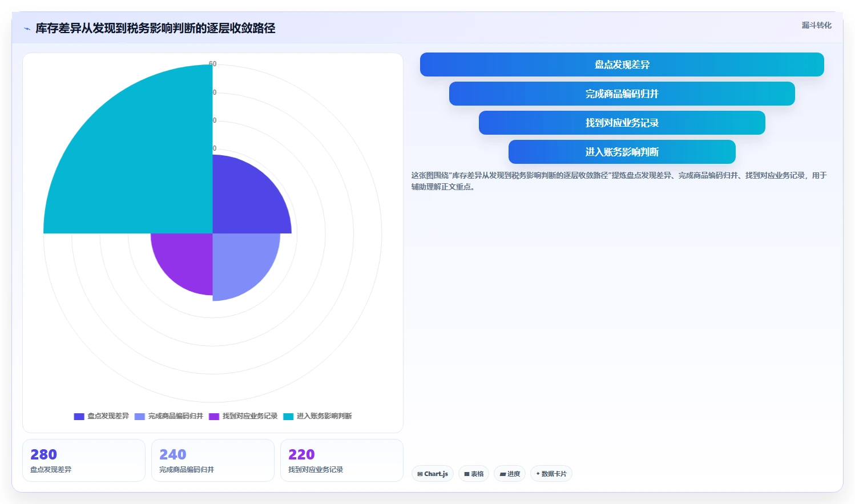The height and width of the screenshot is (504, 855).
Task: Select the 找到对应业务记录 funnel bar
Action: (x=622, y=123)
